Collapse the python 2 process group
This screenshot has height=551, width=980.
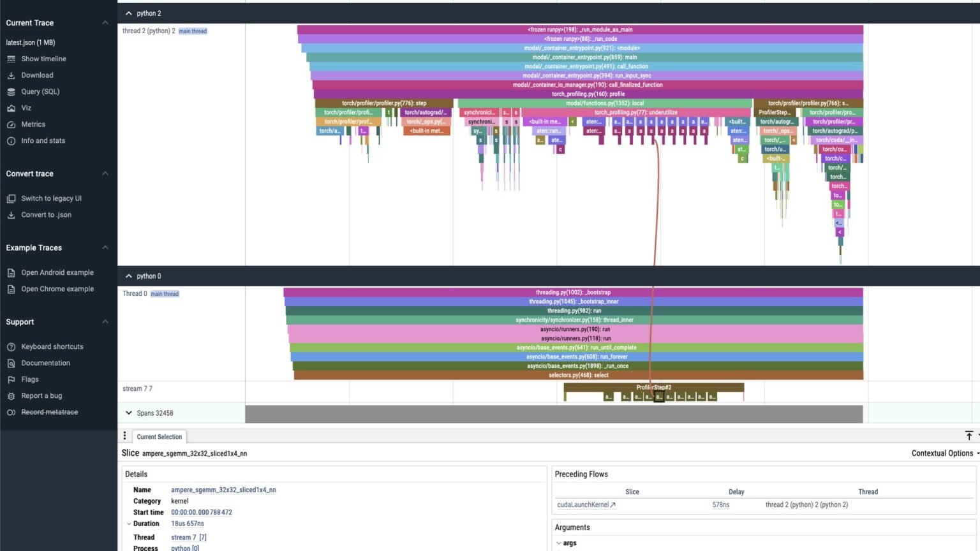coord(129,13)
